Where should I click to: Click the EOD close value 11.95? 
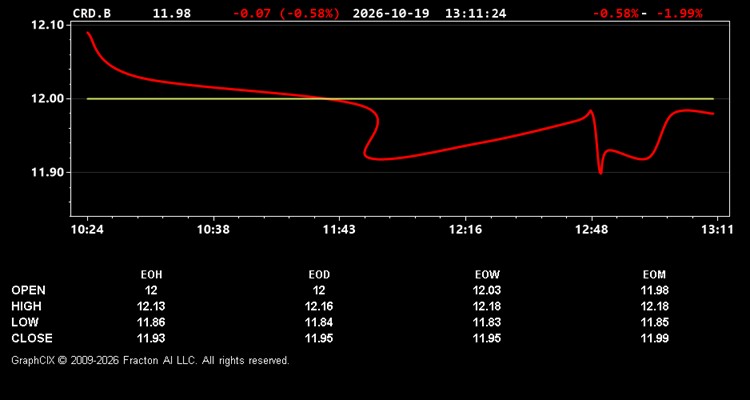tap(319, 338)
